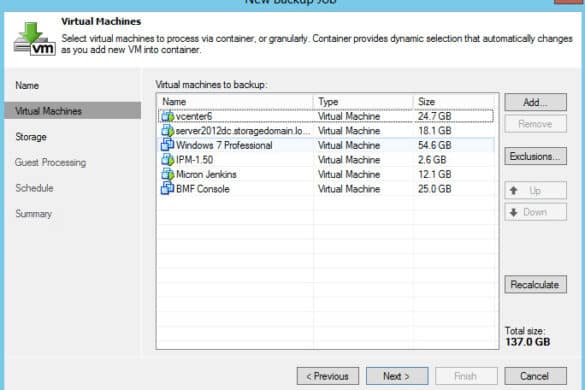Click the IPM-1.50 VM icon
The height and width of the screenshot is (390, 585).
click(168, 160)
